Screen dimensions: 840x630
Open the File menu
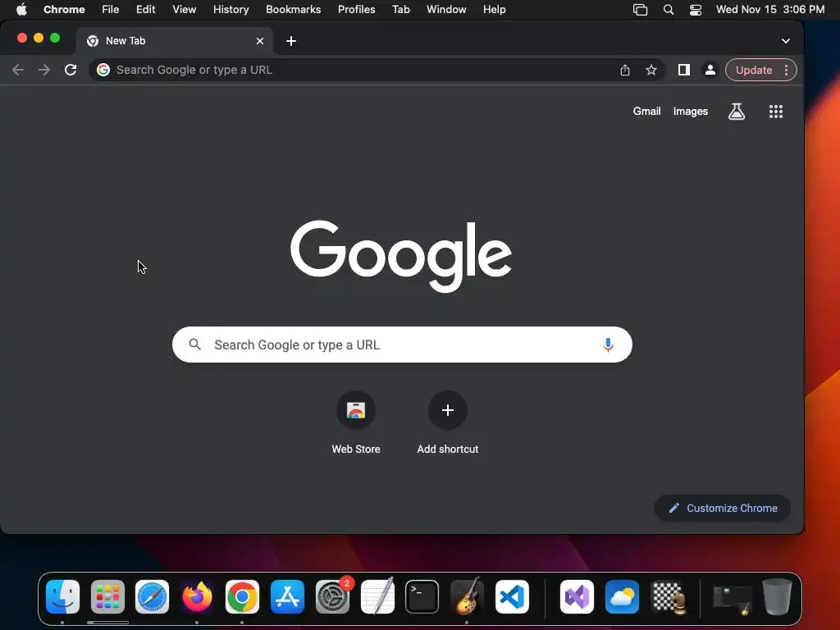coord(111,9)
